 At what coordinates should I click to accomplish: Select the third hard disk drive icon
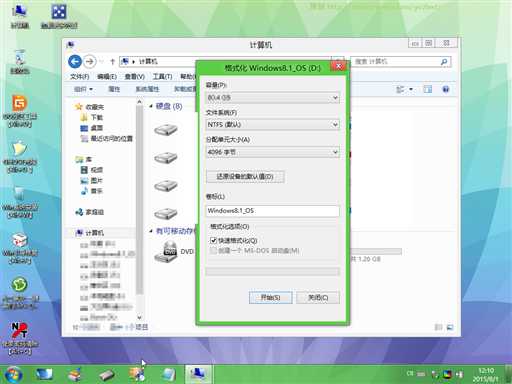click(166, 185)
